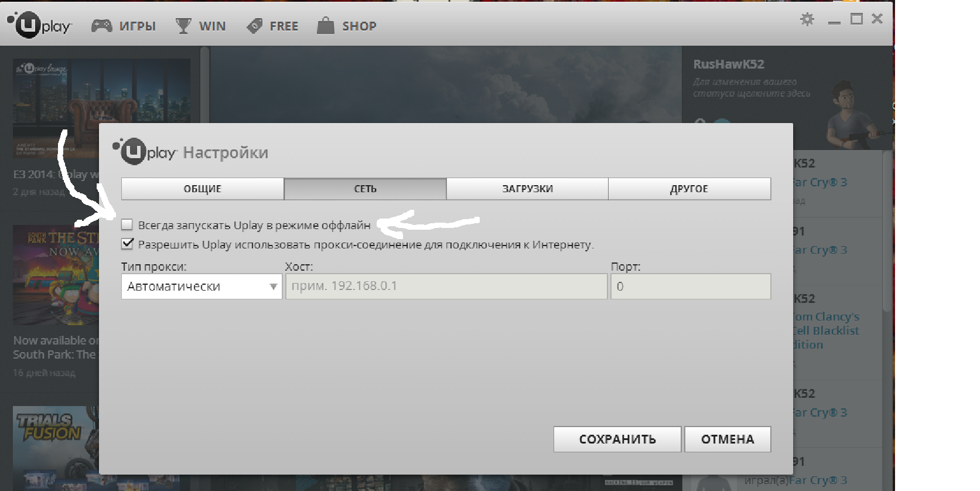Image resolution: width=980 pixels, height=491 pixels.
Task: Click the Хост input field
Action: [446, 287]
